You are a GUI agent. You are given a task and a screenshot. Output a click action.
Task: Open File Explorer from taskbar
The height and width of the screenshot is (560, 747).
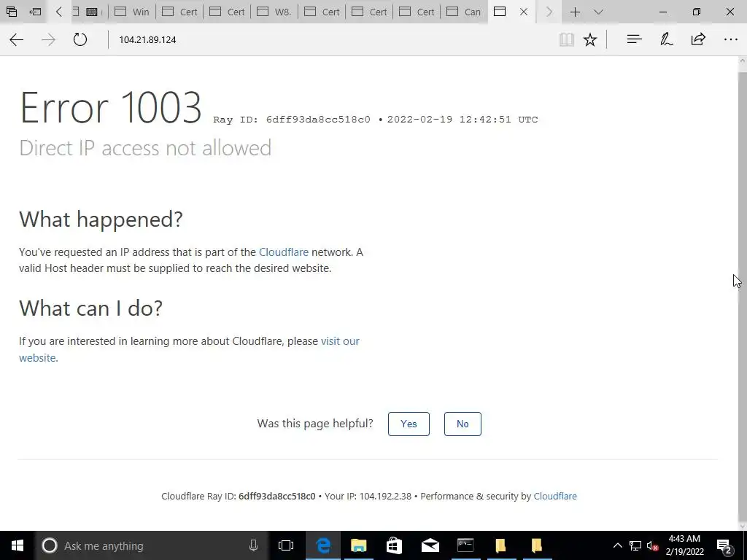(x=359, y=545)
